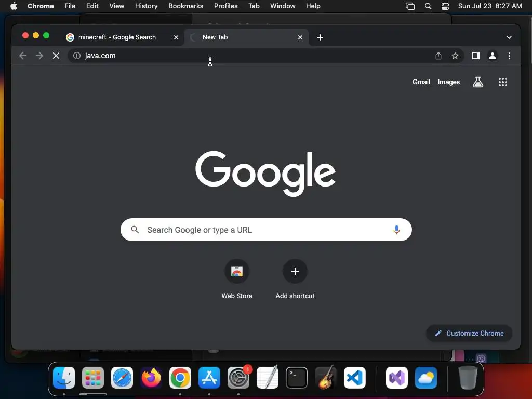Open the Bookmarks menu
The height and width of the screenshot is (399, 532).
pyautogui.click(x=185, y=6)
